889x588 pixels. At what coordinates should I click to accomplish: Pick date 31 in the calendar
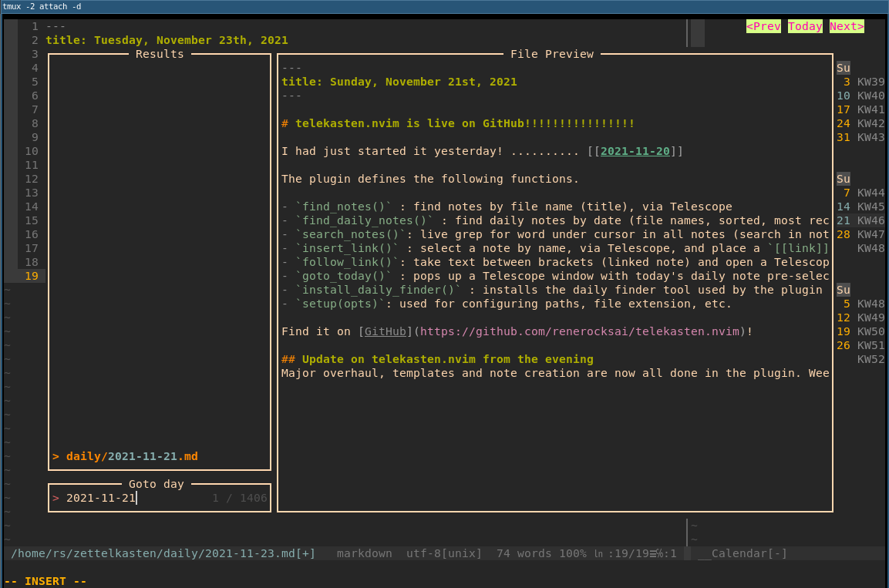844,137
